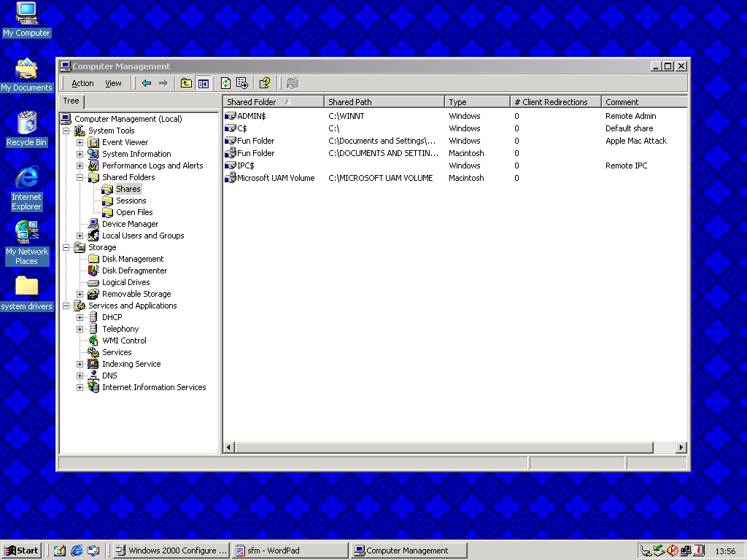
Task: Switch to sfm - WordPad taskbar button
Action: click(x=290, y=551)
